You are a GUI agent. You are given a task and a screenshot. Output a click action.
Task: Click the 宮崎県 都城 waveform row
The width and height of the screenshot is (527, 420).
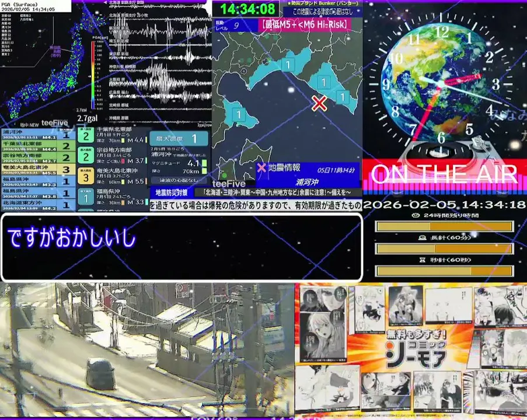pos(160,107)
